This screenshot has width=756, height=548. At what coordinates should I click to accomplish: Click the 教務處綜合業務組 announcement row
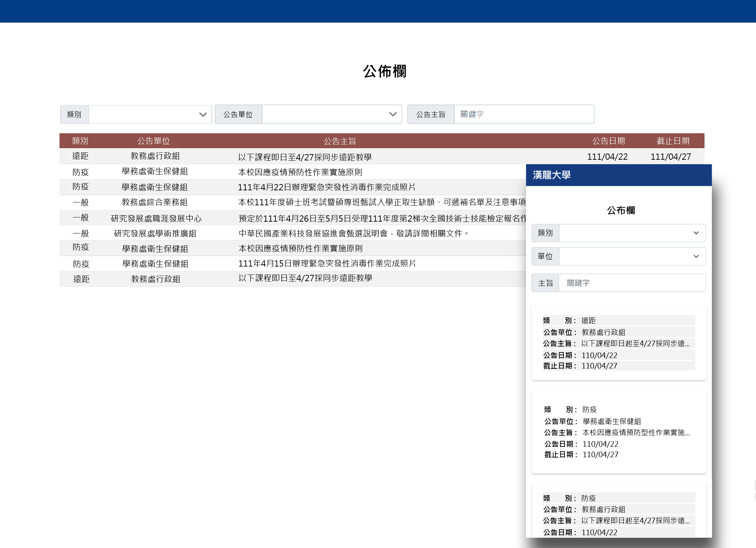click(154, 202)
